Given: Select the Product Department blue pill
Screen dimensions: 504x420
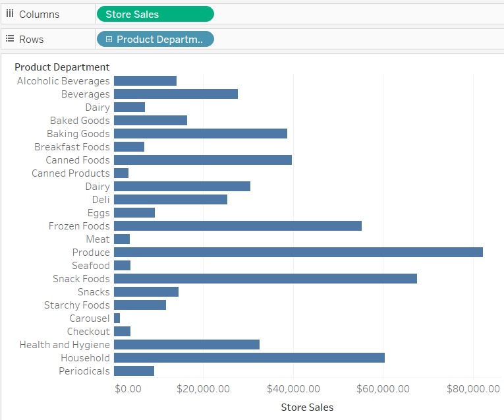Looking at the screenshot, I should [155, 40].
